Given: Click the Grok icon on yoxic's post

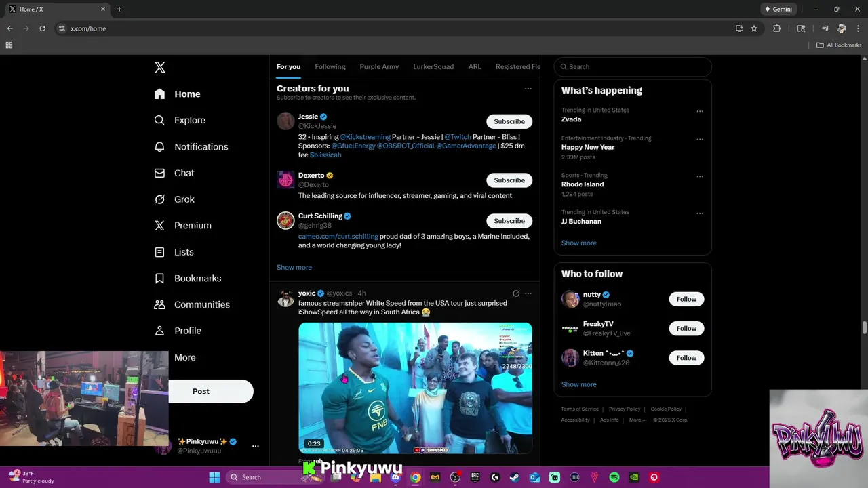Looking at the screenshot, I should coord(516,293).
